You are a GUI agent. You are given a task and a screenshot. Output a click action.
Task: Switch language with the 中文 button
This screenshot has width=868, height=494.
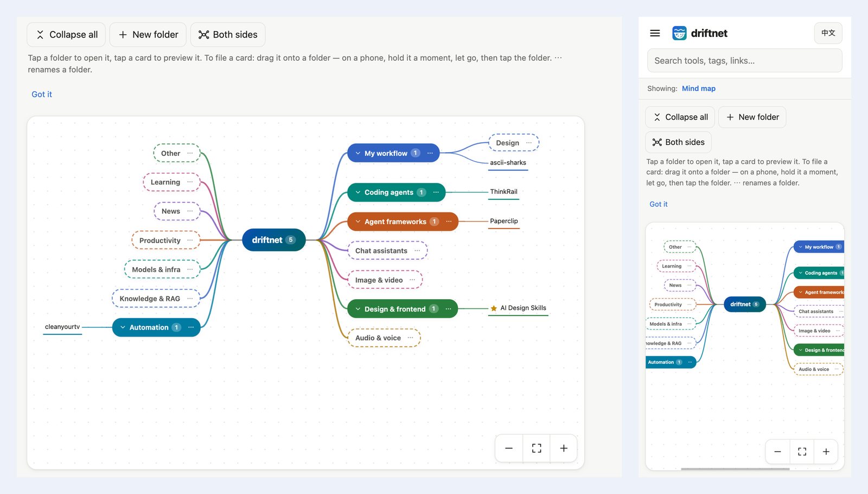[828, 33]
